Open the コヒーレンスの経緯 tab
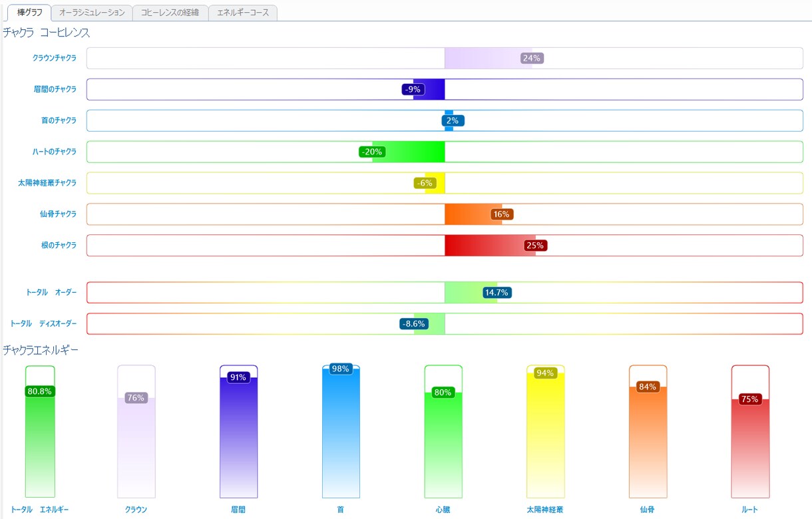Viewport: 812px width, 519px height. click(x=170, y=13)
